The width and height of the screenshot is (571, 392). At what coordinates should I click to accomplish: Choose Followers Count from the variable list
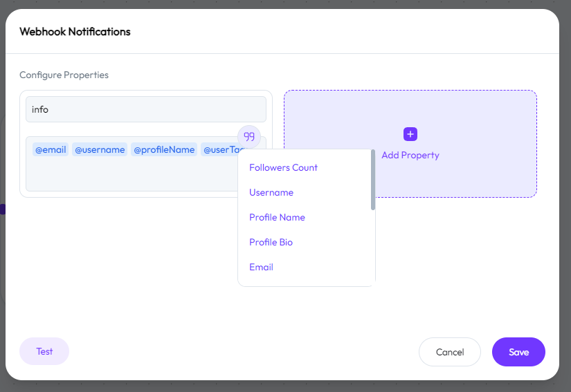[283, 167]
